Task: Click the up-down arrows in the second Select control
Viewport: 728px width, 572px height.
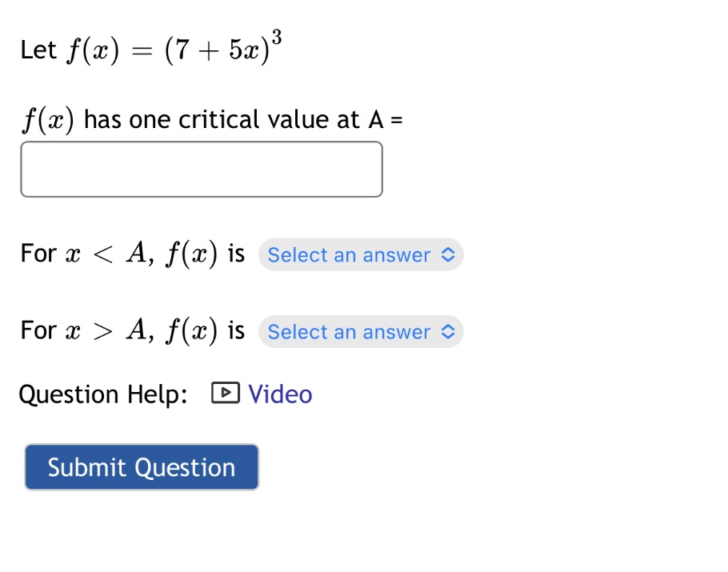Action: coord(449,331)
